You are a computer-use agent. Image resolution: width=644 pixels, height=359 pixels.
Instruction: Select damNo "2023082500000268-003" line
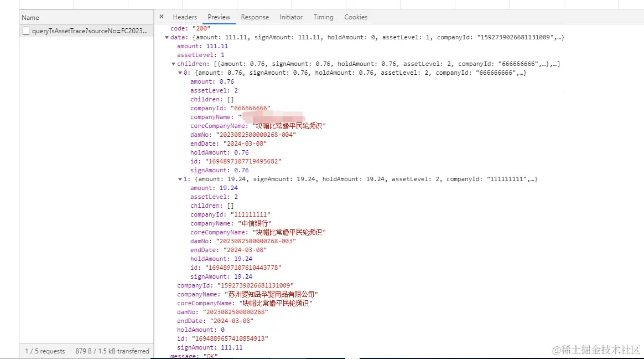click(x=243, y=241)
